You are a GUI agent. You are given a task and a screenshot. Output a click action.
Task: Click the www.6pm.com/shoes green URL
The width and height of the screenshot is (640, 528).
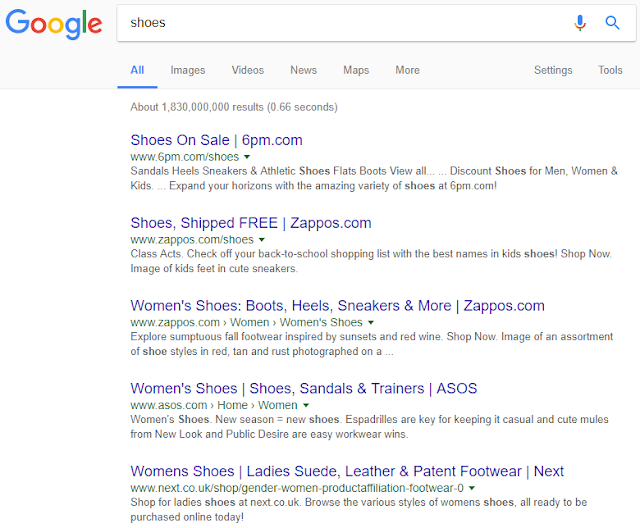tap(184, 157)
